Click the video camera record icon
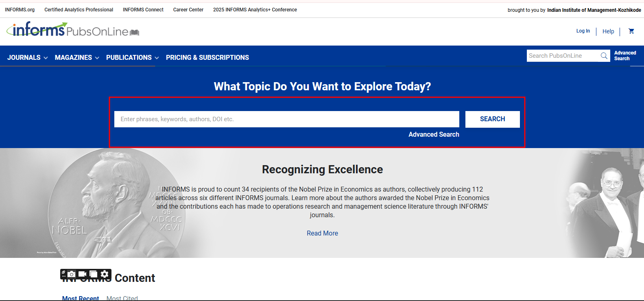644x301 pixels. point(82,274)
